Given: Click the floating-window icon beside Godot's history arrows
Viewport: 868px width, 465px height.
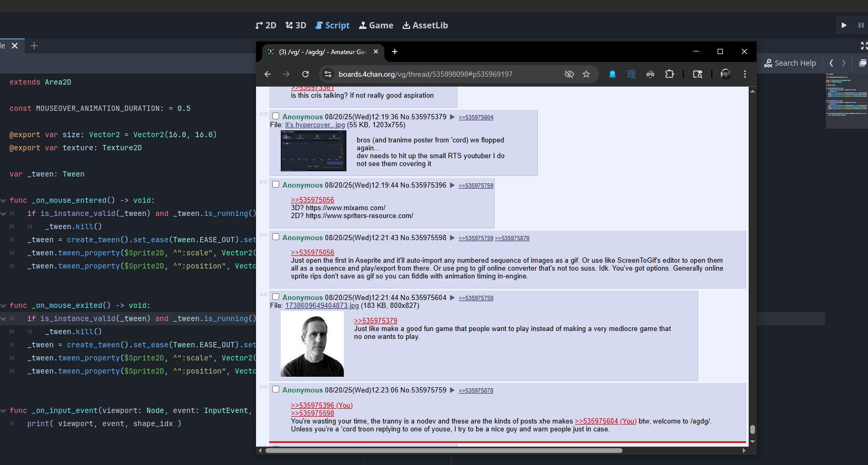Looking at the screenshot, I should pyautogui.click(x=863, y=63).
